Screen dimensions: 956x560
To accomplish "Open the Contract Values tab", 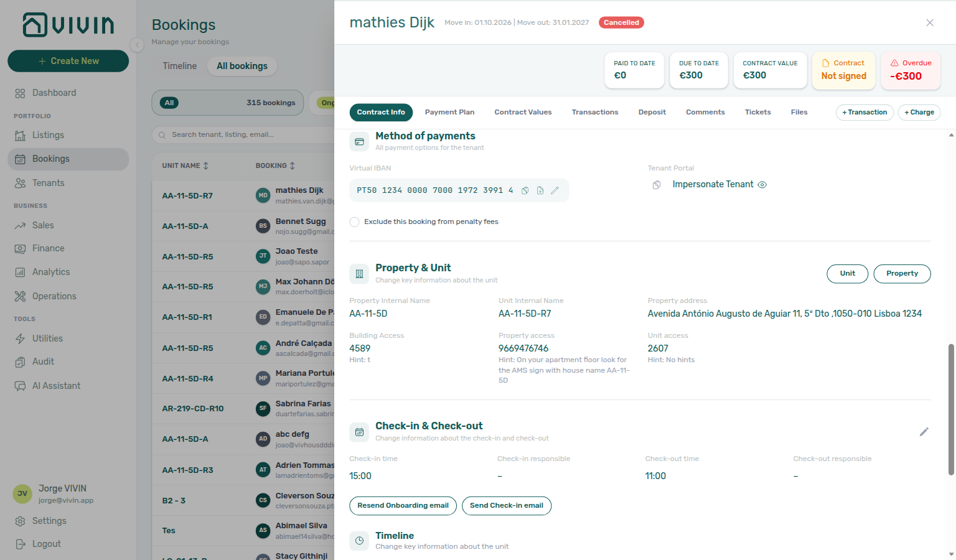I will click(x=523, y=113).
